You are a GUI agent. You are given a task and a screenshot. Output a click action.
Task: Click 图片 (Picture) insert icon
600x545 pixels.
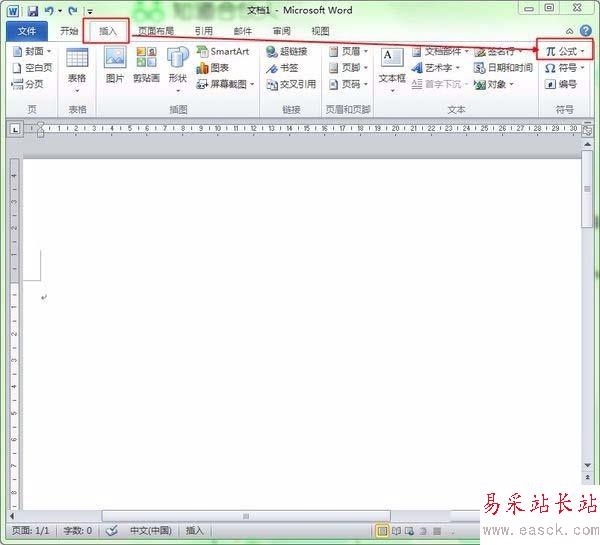point(115,65)
